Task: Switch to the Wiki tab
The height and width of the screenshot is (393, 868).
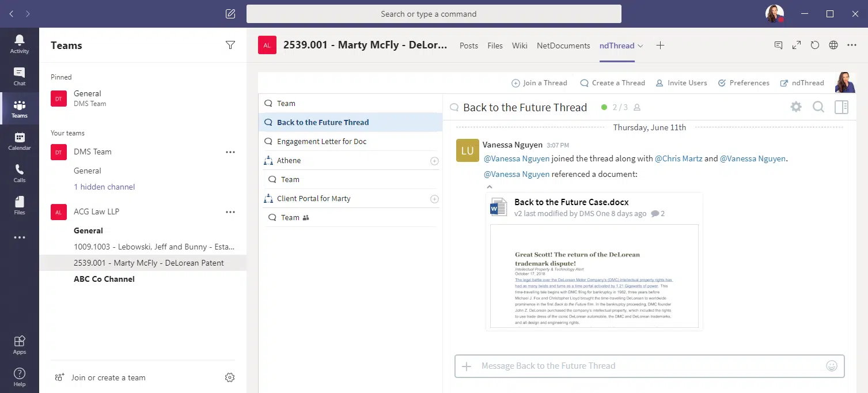Action: tap(520, 46)
